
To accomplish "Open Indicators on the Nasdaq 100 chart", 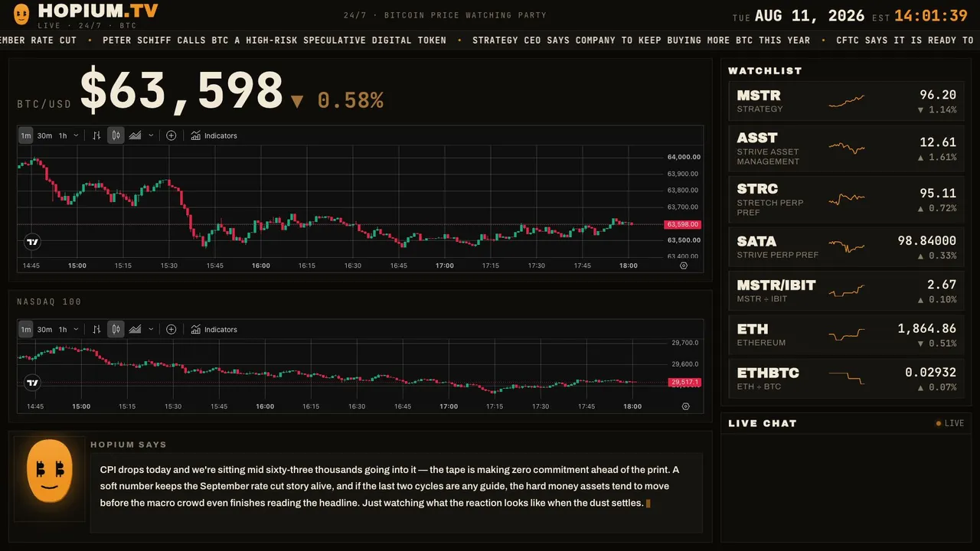I will point(214,329).
